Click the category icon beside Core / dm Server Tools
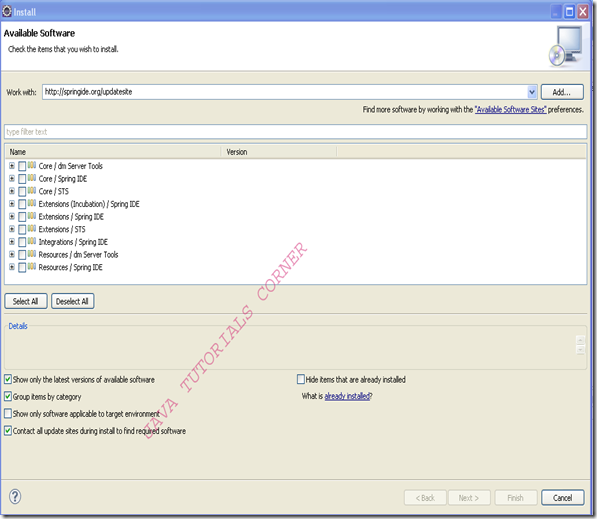 32,165
